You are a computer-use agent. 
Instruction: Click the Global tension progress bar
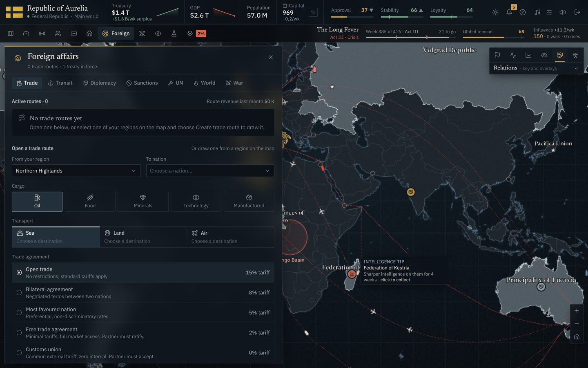pos(494,38)
